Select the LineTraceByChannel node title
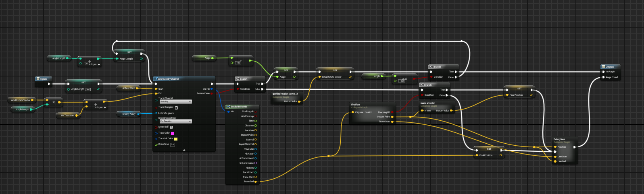The width and height of the screenshot is (644, 194). [x=168, y=79]
